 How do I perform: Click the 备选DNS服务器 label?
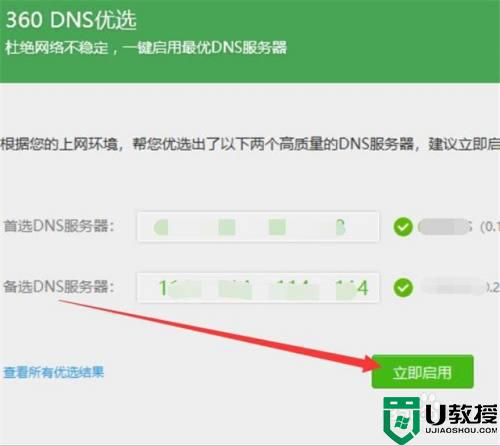[x=59, y=287]
